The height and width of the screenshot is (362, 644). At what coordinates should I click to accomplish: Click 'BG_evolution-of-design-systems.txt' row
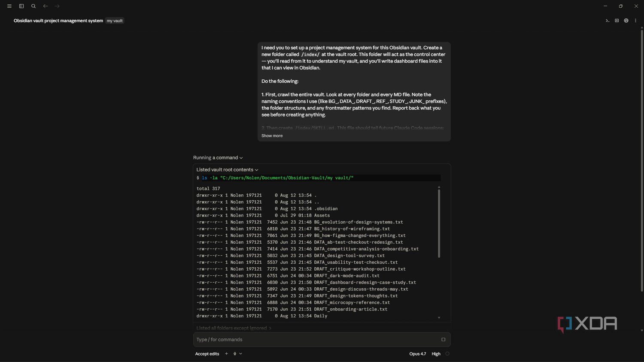point(300,222)
